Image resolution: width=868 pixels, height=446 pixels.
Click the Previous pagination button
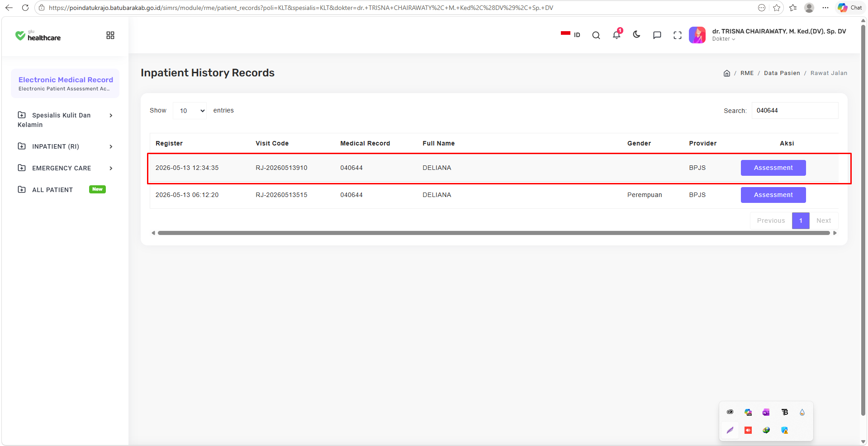tap(771, 221)
